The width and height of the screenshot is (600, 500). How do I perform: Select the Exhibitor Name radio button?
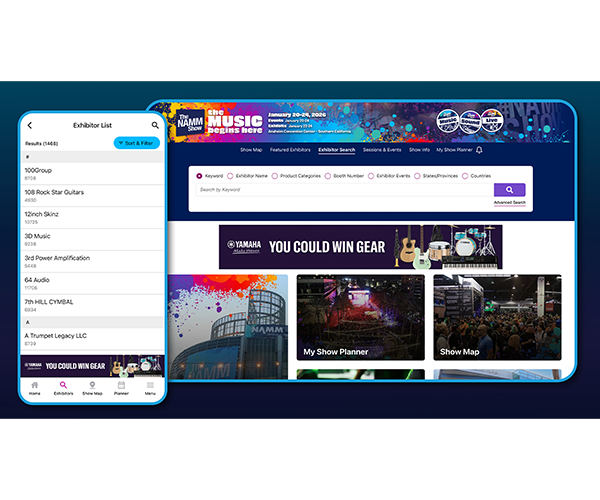pyautogui.click(x=230, y=176)
